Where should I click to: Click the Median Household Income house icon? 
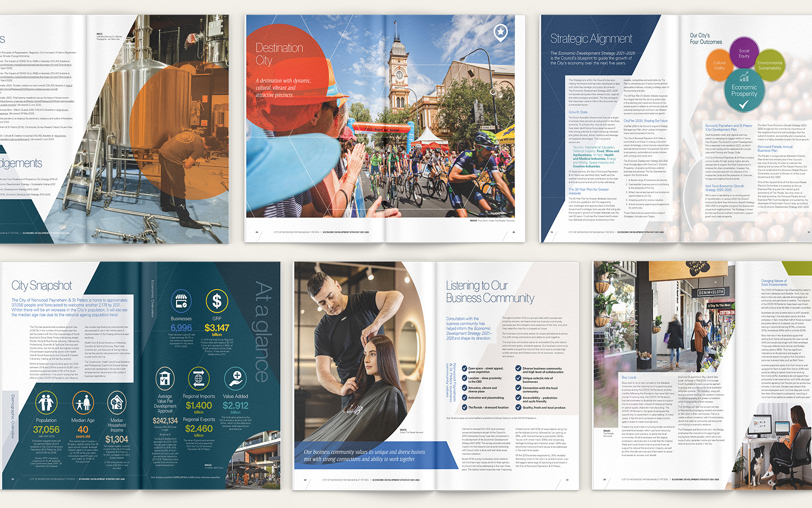(117, 403)
